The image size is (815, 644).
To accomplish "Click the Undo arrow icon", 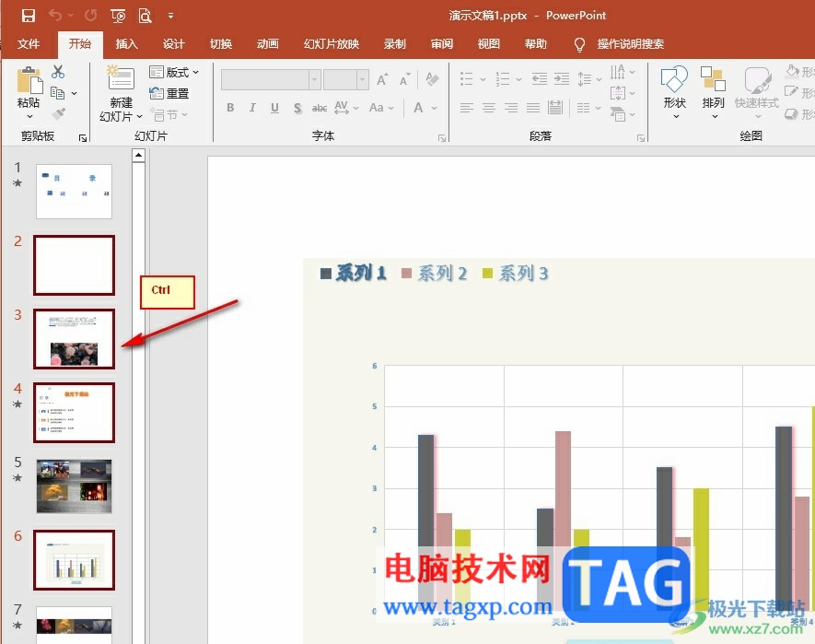I will tap(55, 16).
